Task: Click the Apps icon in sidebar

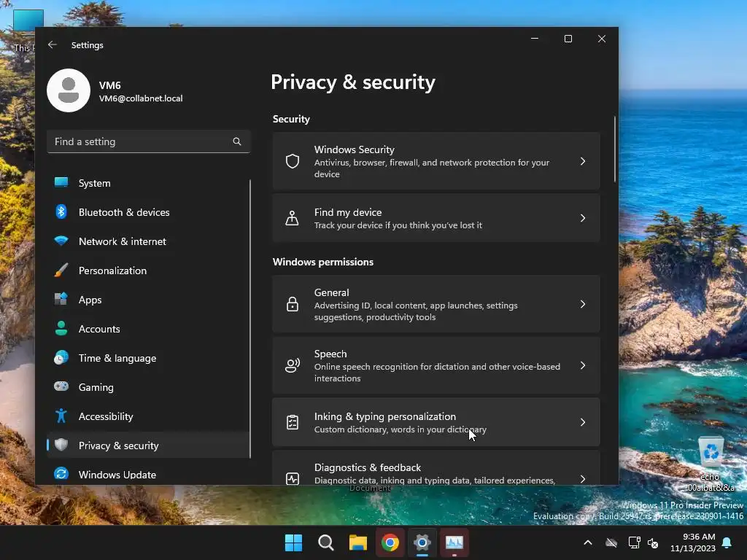Action: [61, 299]
